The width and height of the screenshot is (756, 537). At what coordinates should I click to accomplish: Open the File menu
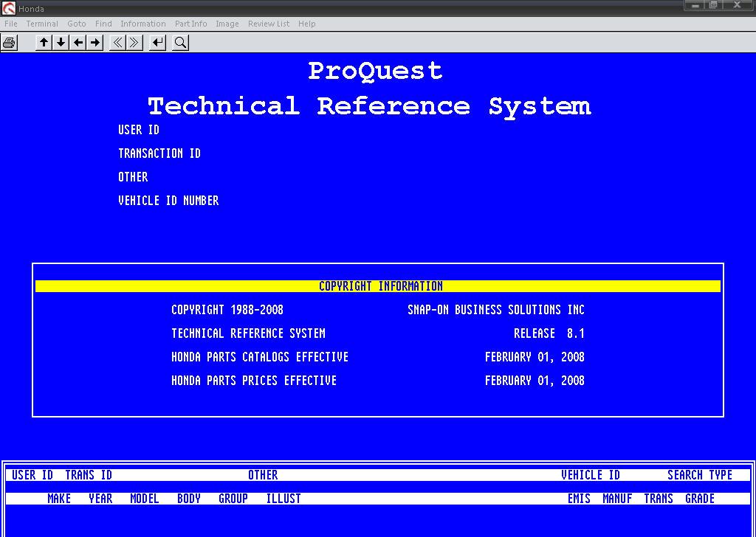pos(10,24)
